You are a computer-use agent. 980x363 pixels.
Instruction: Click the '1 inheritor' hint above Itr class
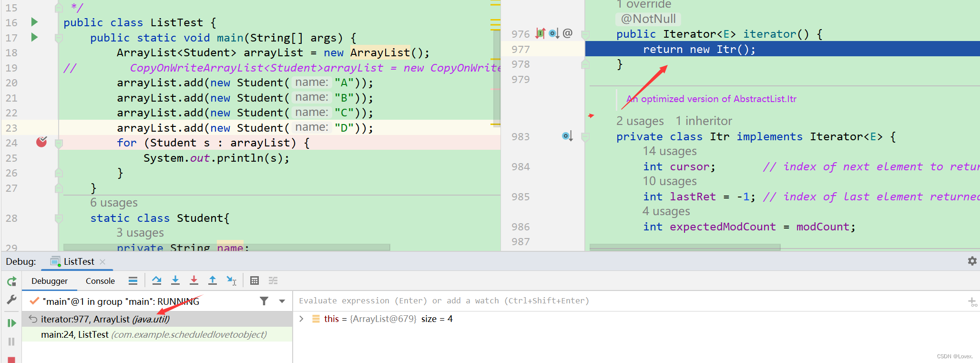pyautogui.click(x=704, y=121)
